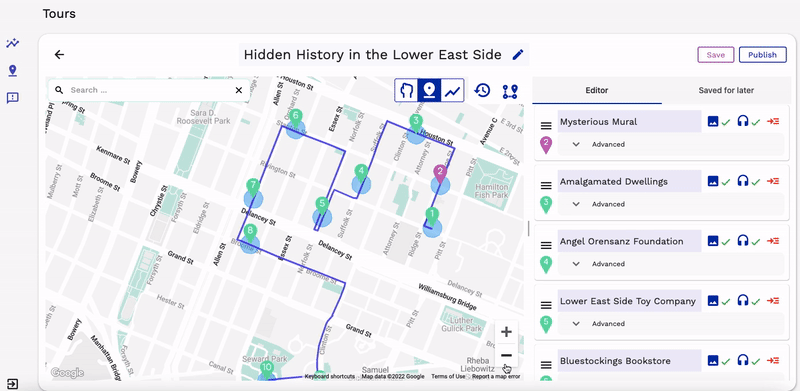Image resolution: width=800 pixels, height=391 pixels.
Task: Select map marker 4
Action: (361, 174)
